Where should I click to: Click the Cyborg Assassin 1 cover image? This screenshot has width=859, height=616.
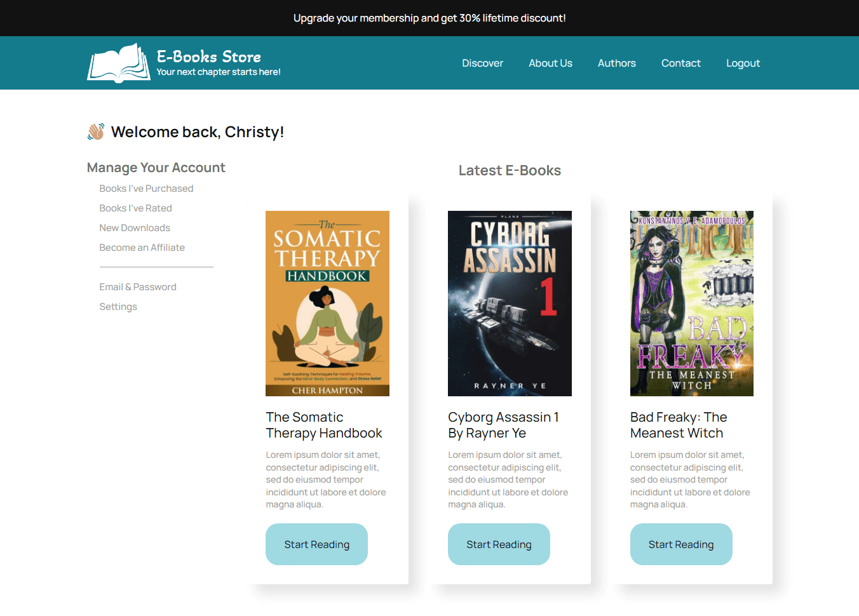pos(510,304)
